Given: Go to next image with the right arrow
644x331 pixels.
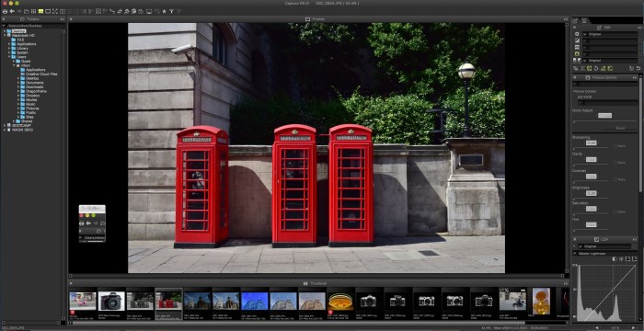Looking at the screenshot, I should coord(633,327).
